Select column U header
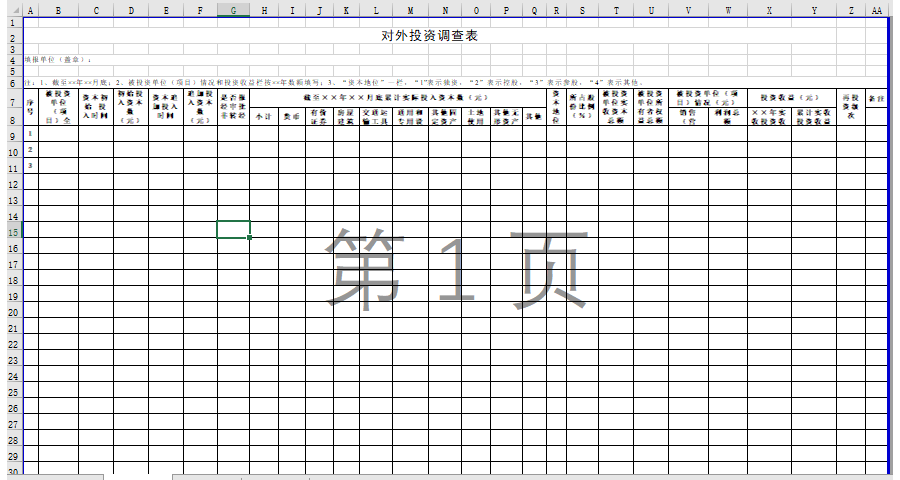Viewport: 900px width, 480px height. pos(651,10)
